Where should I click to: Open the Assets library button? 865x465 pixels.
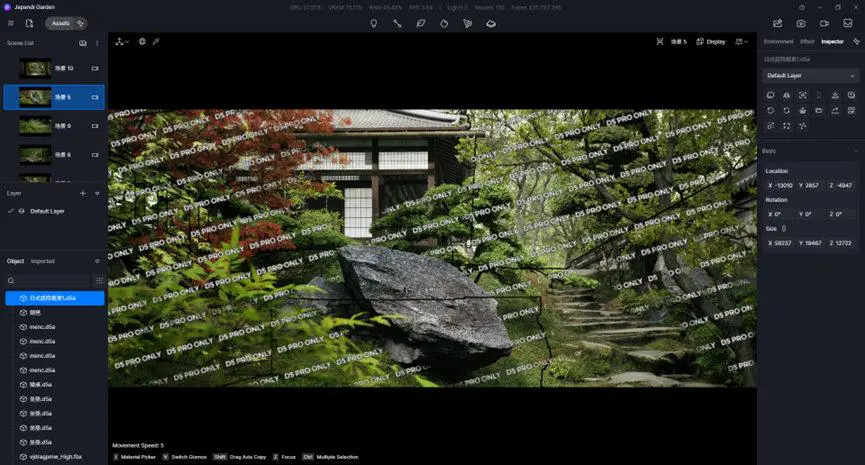(x=61, y=23)
